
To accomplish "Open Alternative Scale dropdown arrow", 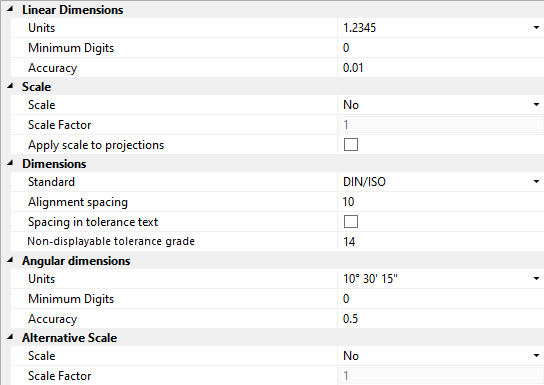I will coord(536,356).
